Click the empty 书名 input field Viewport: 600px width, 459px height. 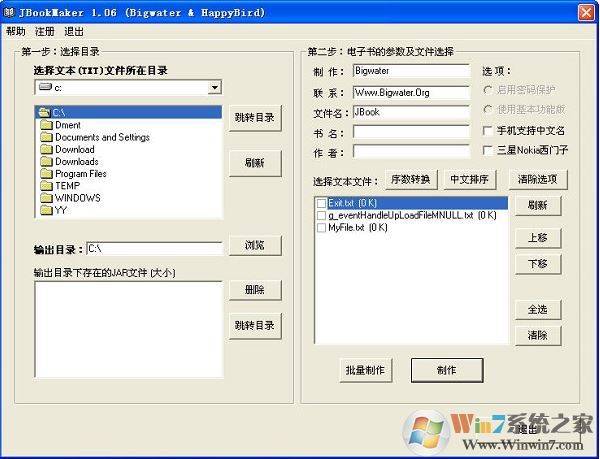click(x=411, y=132)
